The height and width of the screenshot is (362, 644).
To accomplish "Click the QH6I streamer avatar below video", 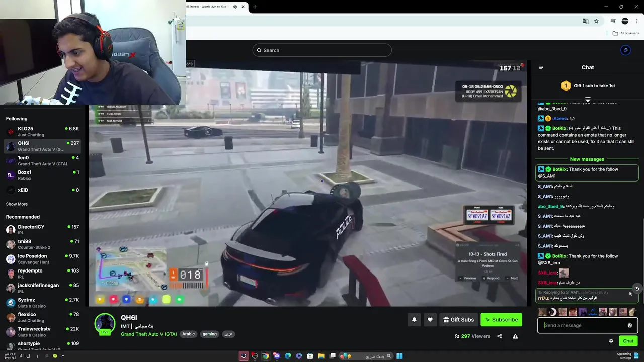I will 105,324.
